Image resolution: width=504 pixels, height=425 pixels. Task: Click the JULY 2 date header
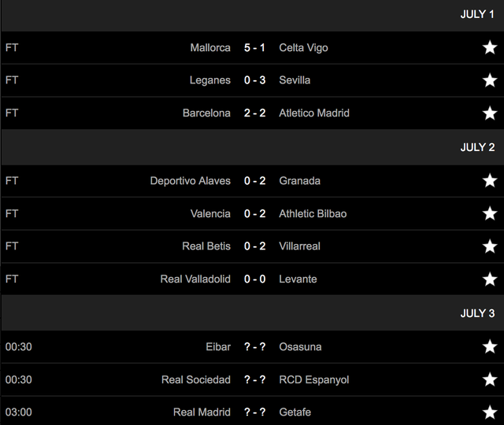(477, 147)
